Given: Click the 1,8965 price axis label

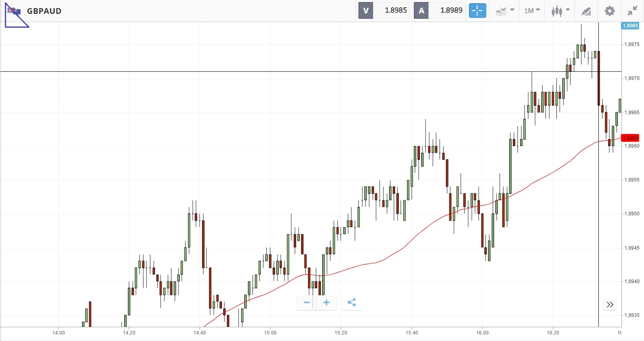Looking at the screenshot, I should [x=632, y=113].
